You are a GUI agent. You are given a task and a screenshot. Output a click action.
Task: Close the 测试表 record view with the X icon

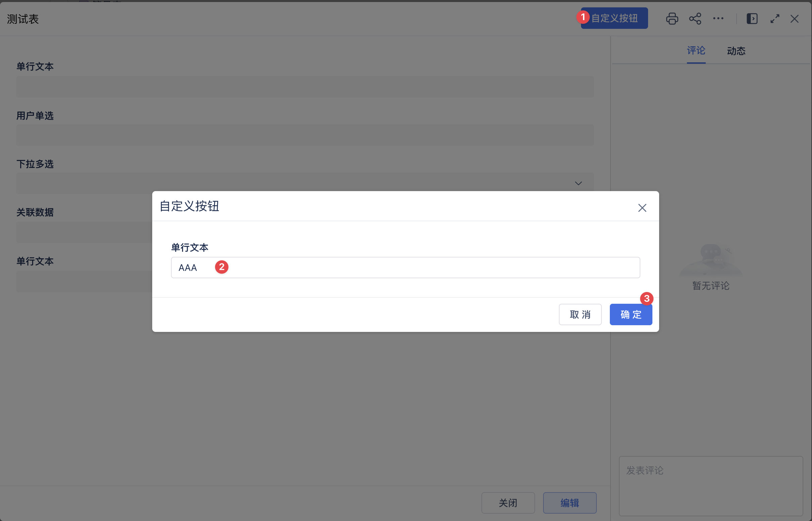[795, 19]
